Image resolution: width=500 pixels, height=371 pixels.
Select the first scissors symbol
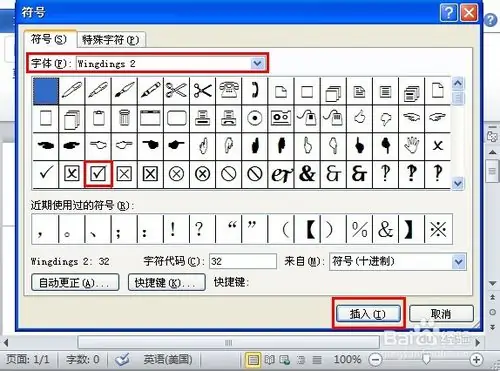tap(176, 91)
